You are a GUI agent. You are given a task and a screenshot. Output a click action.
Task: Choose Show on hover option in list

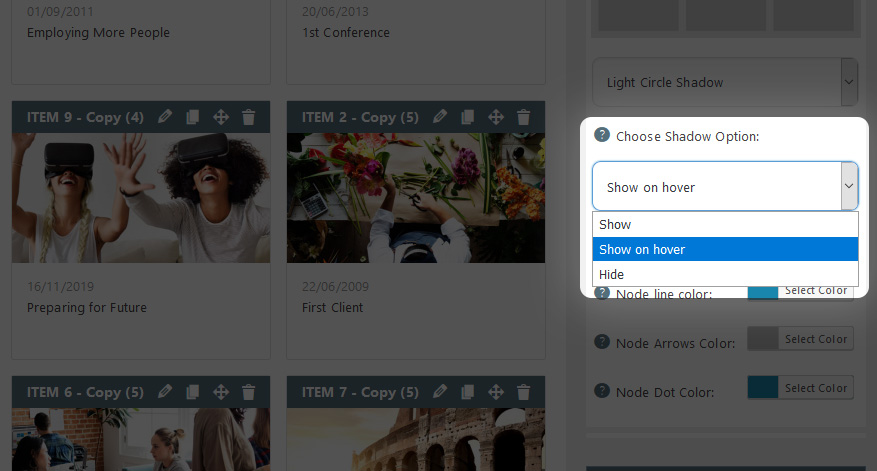point(725,249)
